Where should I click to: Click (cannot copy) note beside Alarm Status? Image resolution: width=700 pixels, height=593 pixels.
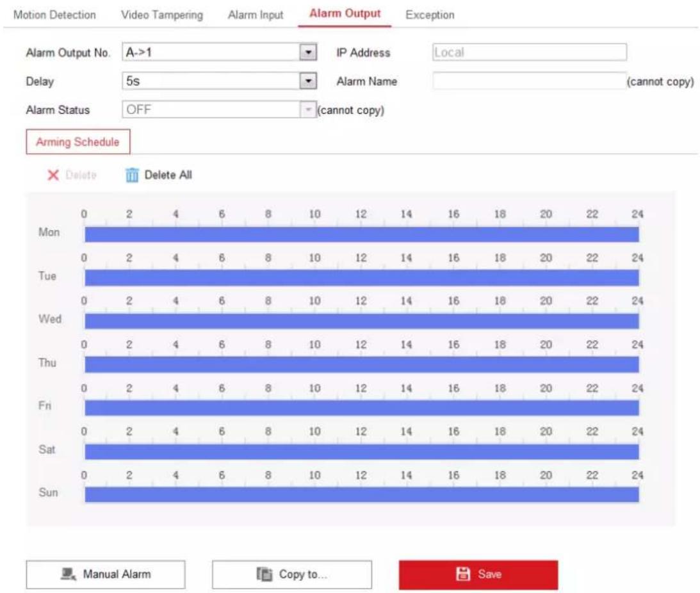(351, 110)
